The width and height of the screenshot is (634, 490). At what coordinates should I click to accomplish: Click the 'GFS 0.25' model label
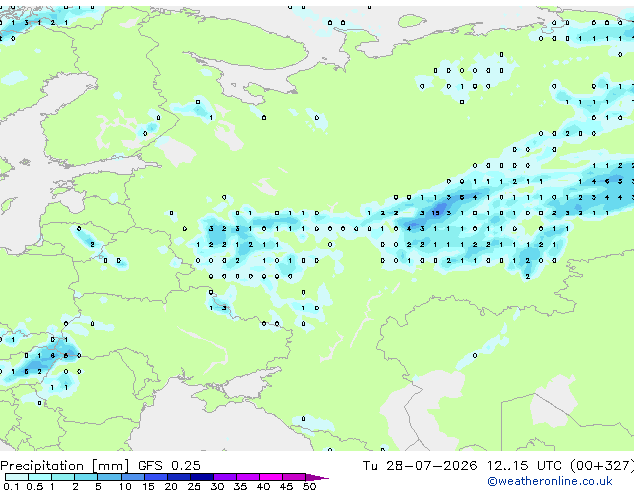169,466
